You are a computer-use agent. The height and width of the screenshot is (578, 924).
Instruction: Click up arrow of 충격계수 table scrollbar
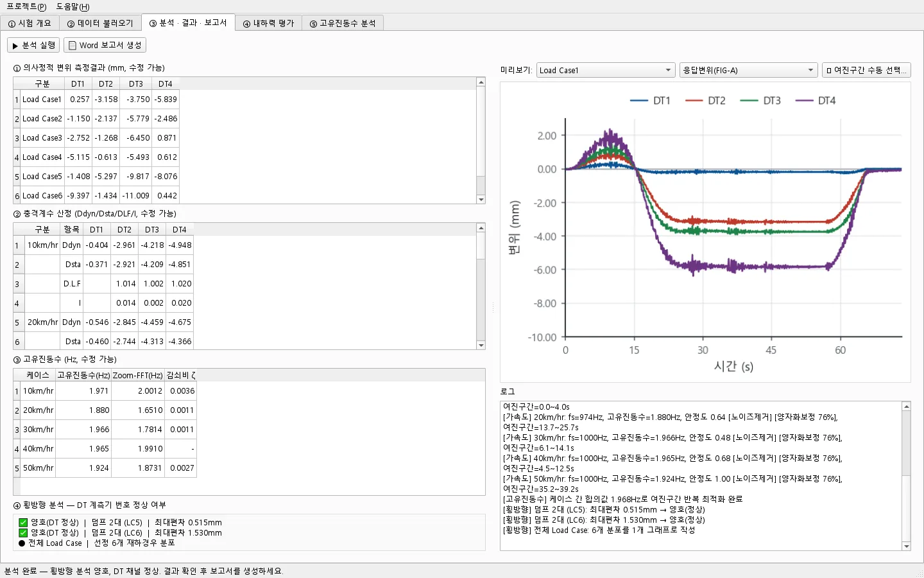(481, 228)
